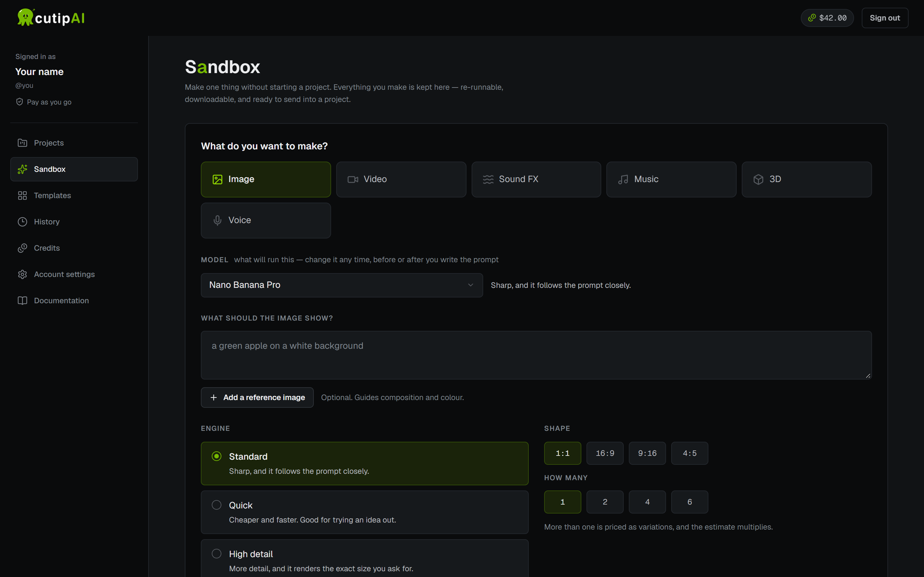Open Projects from the sidebar folder icon
The width and height of the screenshot is (924, 577).
pos(22,143)
